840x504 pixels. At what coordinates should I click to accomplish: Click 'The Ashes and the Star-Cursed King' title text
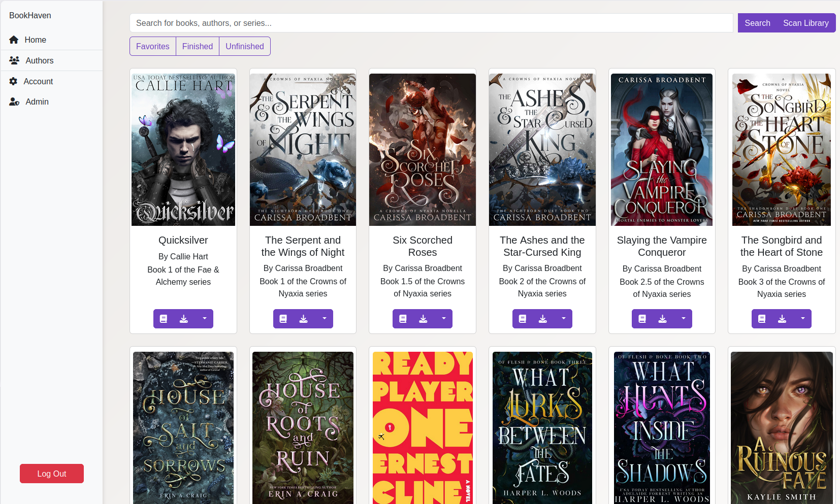click(542, 246)
